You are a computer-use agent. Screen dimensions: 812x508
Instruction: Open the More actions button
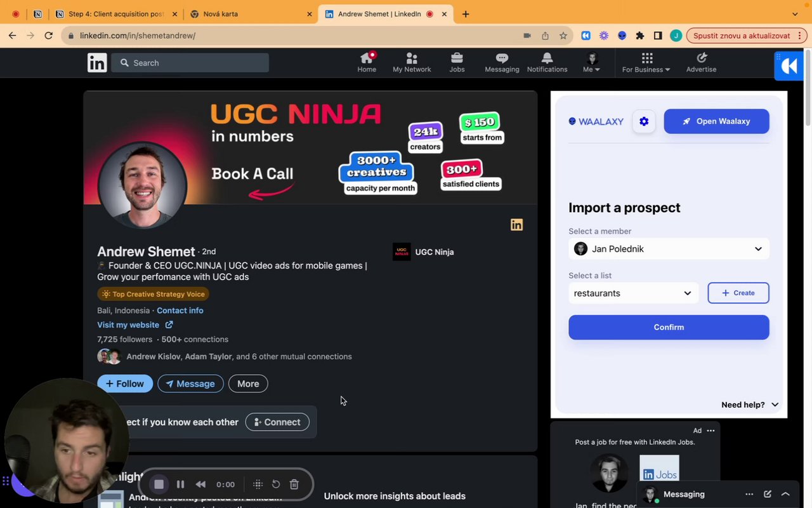(248, 384)
